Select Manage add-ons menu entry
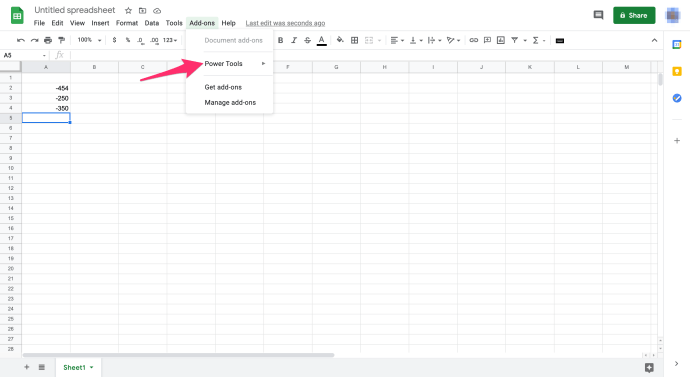Viewport: 690px width, 377px height. (230, 102)
